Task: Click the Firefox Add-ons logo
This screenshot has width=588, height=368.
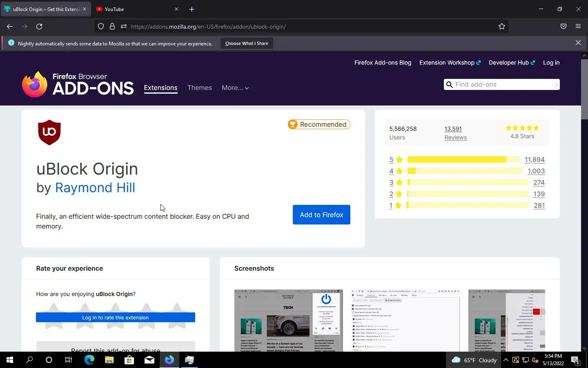Action: [78, 84]
